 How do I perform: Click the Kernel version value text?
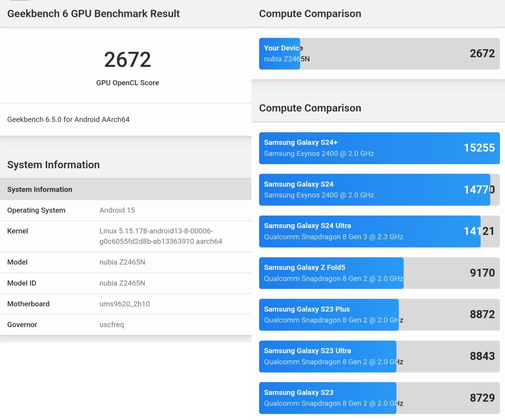(161, 236)
